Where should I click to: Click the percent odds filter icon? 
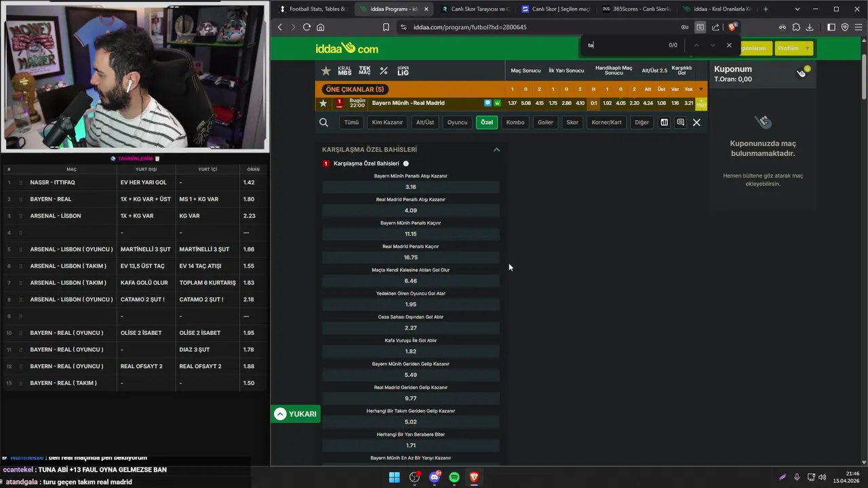pyautogui.click(x=384, y=70)
